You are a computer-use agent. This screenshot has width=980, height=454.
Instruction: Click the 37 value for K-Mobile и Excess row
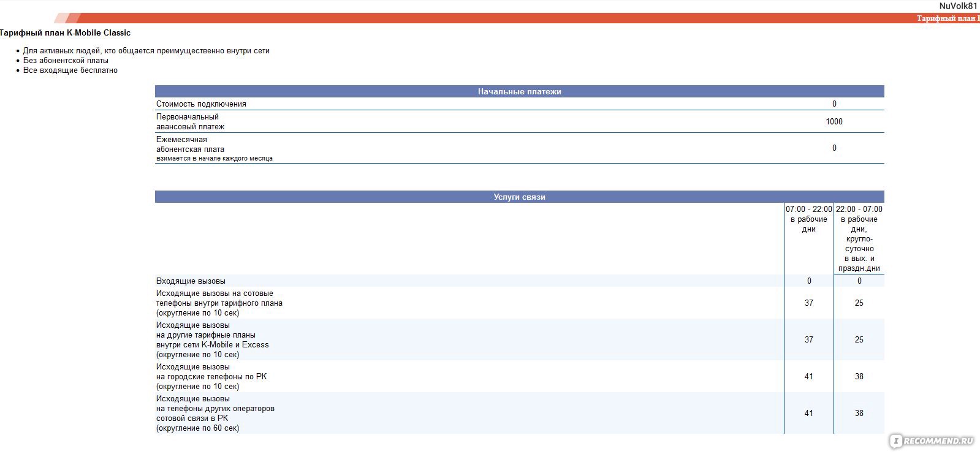pyautogui.click(x=809, y=340)
